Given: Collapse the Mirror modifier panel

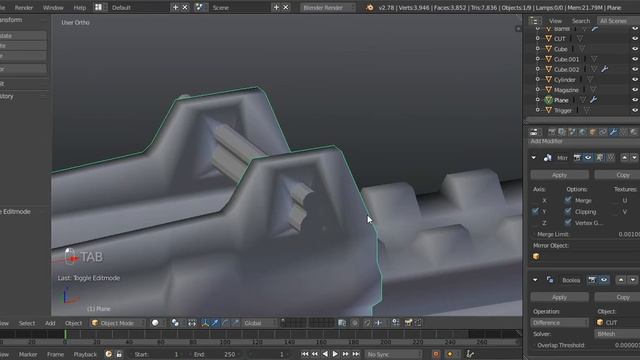Looking at the screenshot, I should click(x=534, y=158).
